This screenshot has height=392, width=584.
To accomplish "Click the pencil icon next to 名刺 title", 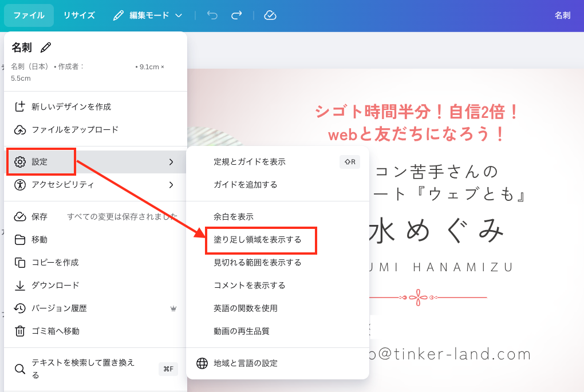I will pos(46,47).
